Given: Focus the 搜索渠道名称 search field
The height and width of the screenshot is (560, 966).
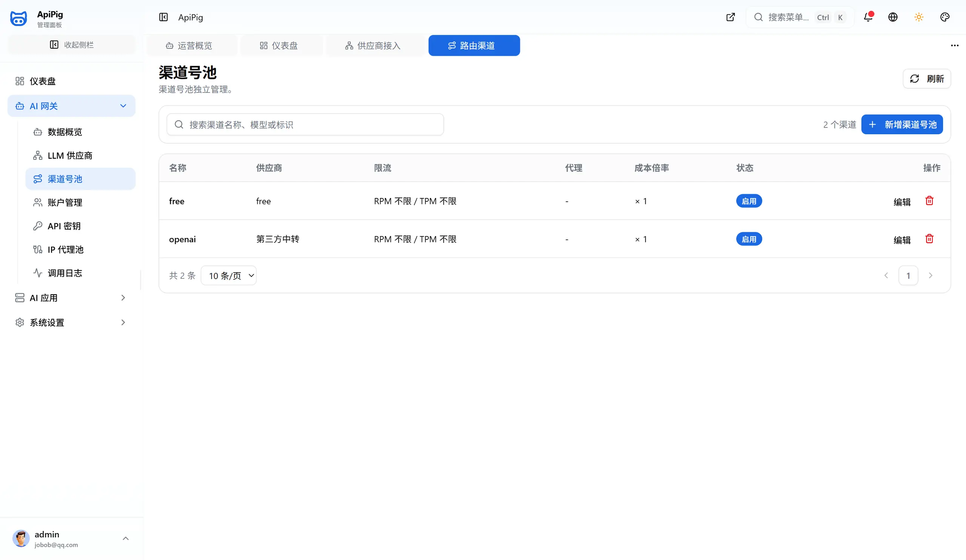Looking at the screenshot, I should pos(305,124).
